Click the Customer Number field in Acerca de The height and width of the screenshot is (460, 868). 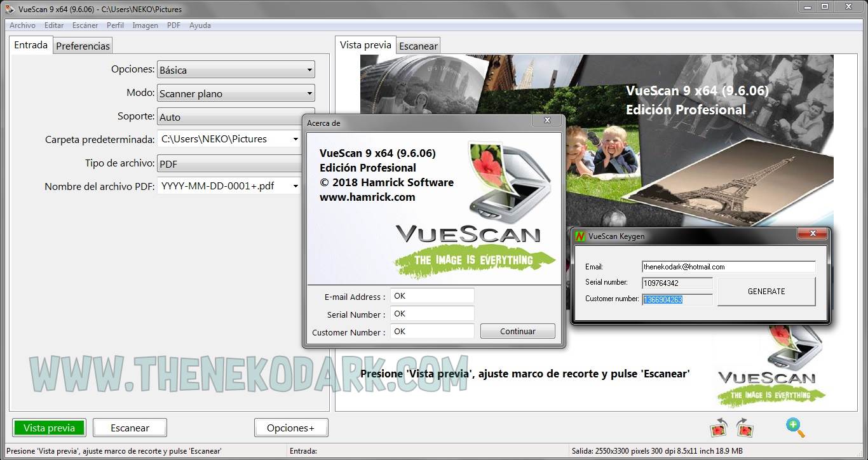pyautogui.click(x=432, y=332)
